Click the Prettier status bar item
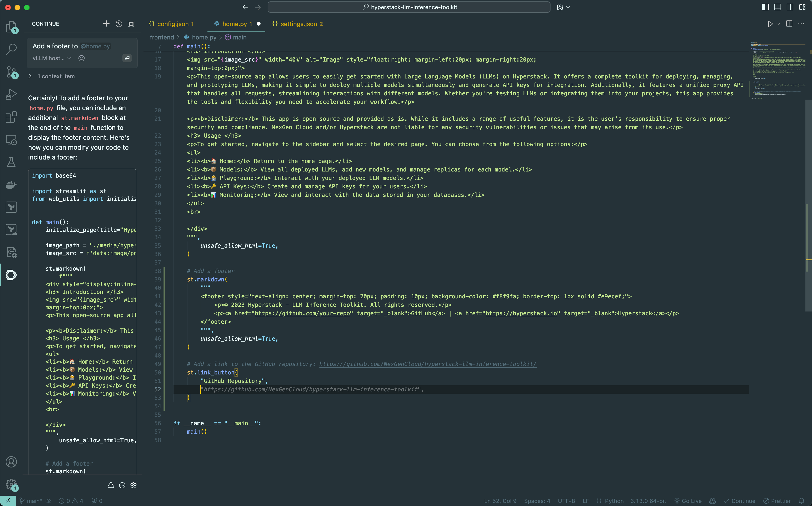Image resolution: width=812 pixels, height=506 pixels. (x=777, y=501)
